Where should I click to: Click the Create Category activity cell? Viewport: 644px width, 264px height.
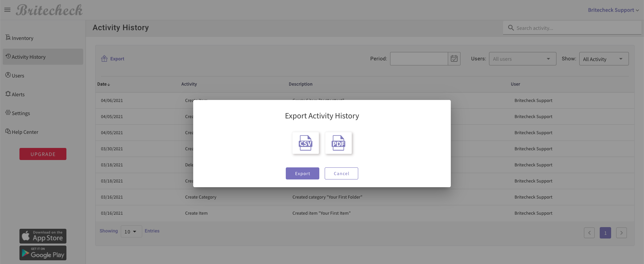(201, 197)
